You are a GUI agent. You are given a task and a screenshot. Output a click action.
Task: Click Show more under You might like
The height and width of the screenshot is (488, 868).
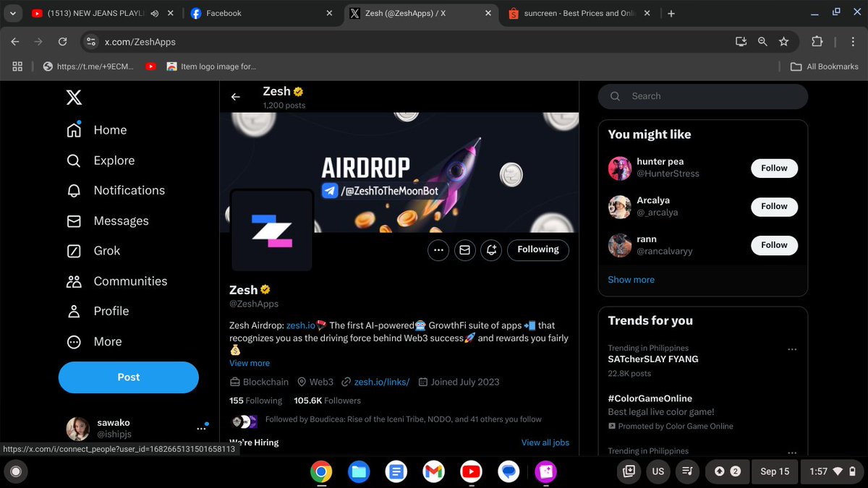[631, 280]
